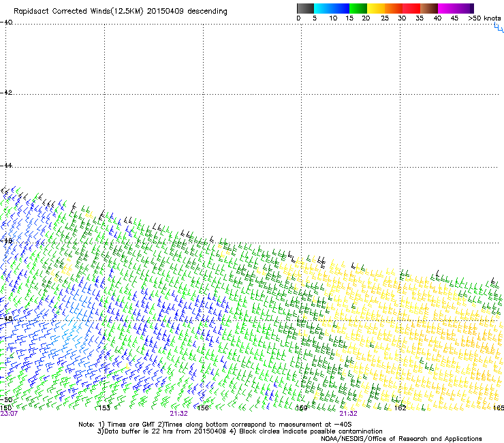Click the purple '23:07' time label

(9, 414)
